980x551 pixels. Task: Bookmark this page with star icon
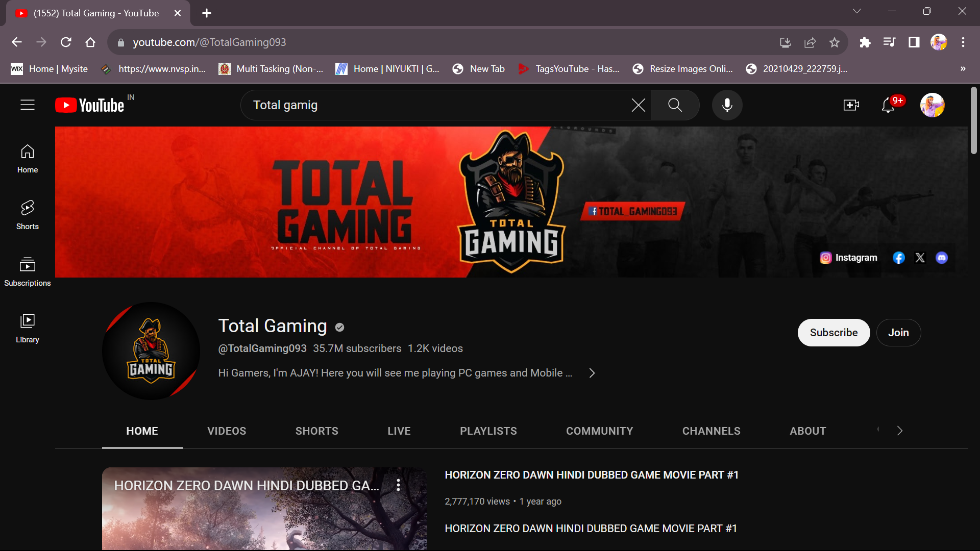pos(835,42)
